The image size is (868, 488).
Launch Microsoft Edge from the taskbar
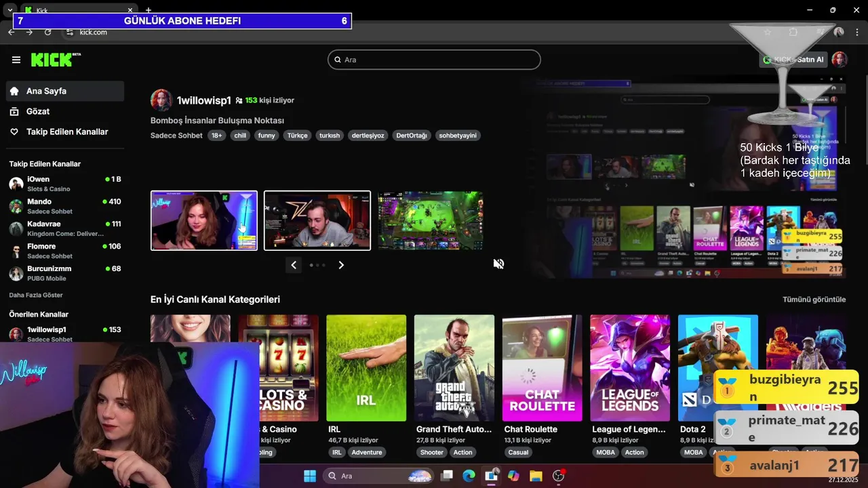point(469,476)
